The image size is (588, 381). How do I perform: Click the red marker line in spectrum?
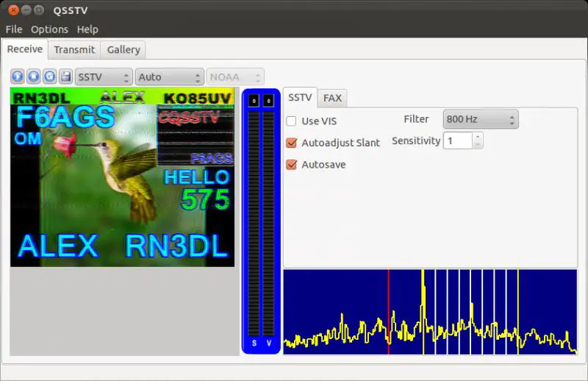389,312
